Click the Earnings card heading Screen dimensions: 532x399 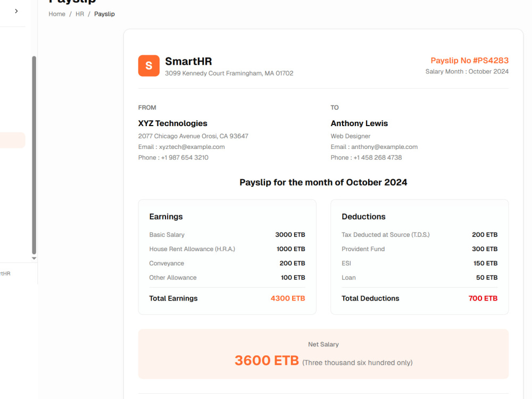[x=166, y=217]
